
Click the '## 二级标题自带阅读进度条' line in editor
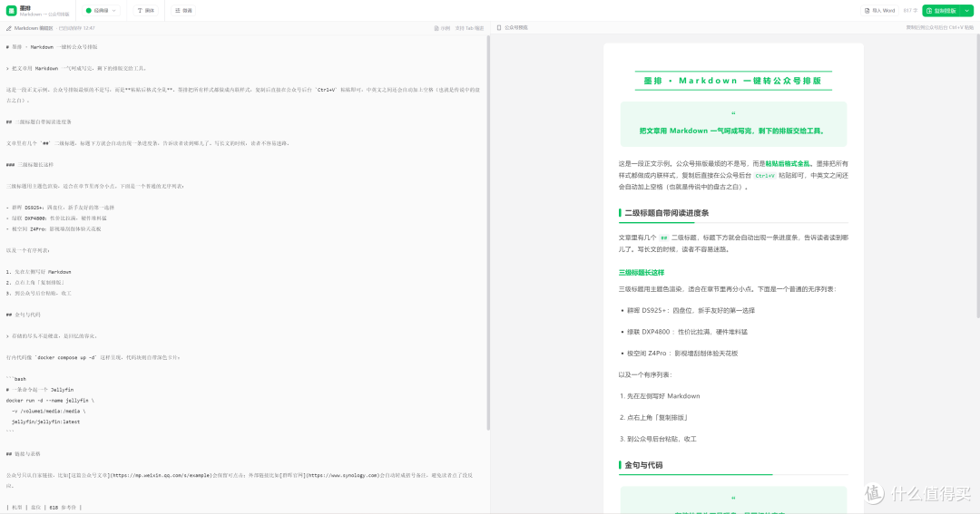point(39,121)
